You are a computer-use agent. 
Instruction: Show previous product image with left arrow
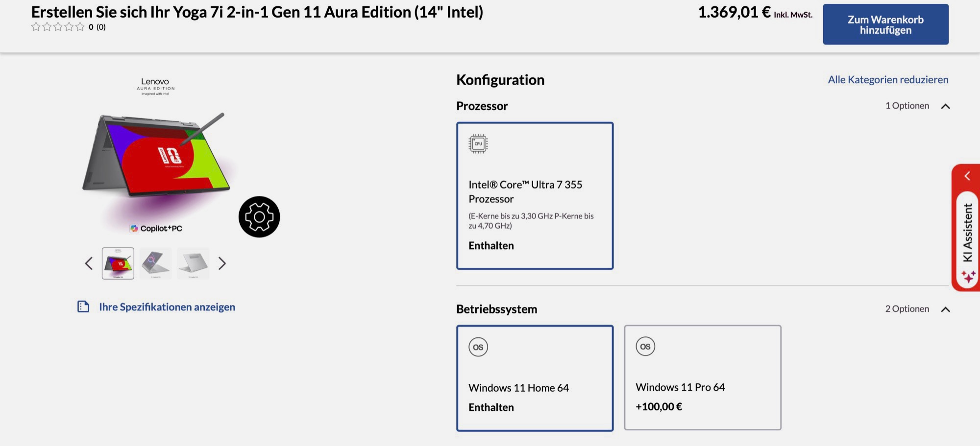pos(89,263)
